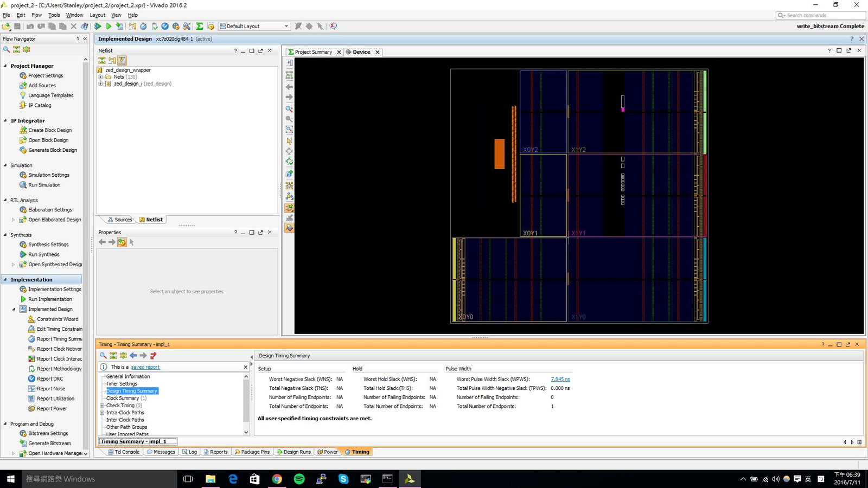Dismiss the saved report info bar
This screenshot has width=868, height=488.
(x=245, y=367)
